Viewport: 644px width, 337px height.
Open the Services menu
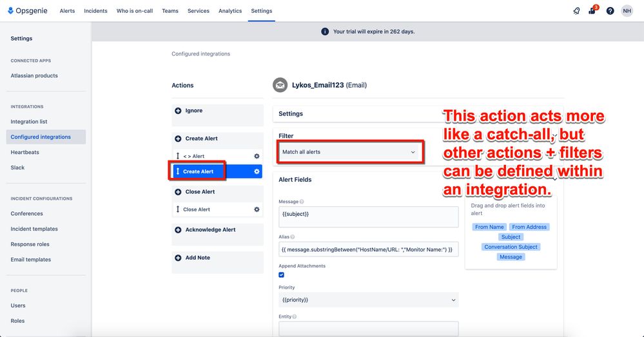[199, 11]
